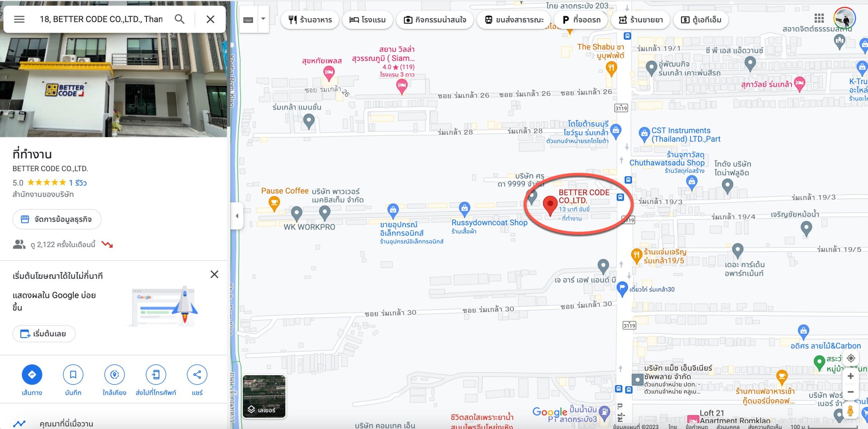Filter by restaurants (ร้านอาหาร) chip
Image resolution: width=868 pixels, height=429 pixels.
coord(310,20)
